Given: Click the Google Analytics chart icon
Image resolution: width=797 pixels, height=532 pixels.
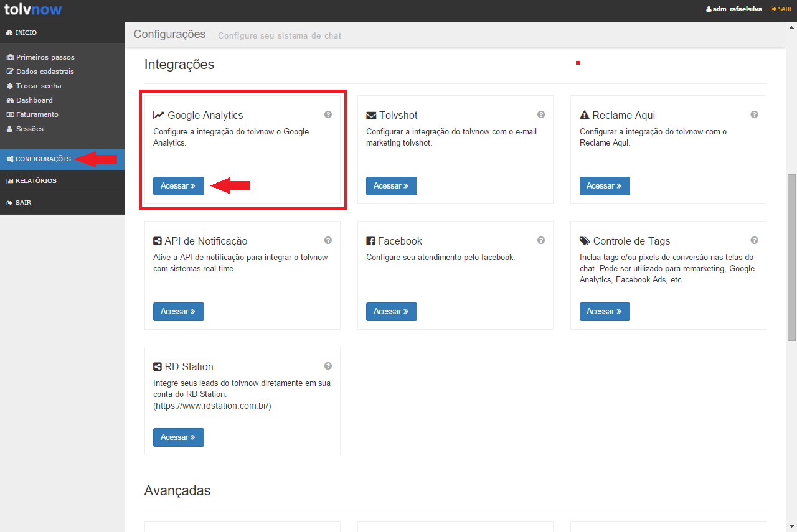Looking at the screenshot, I should 159,115.
